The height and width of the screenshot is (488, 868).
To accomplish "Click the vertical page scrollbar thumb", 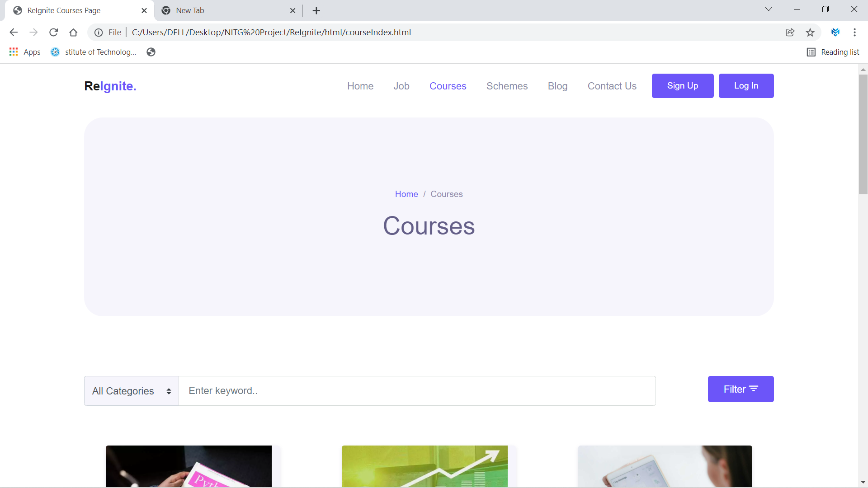I will 863,135.
